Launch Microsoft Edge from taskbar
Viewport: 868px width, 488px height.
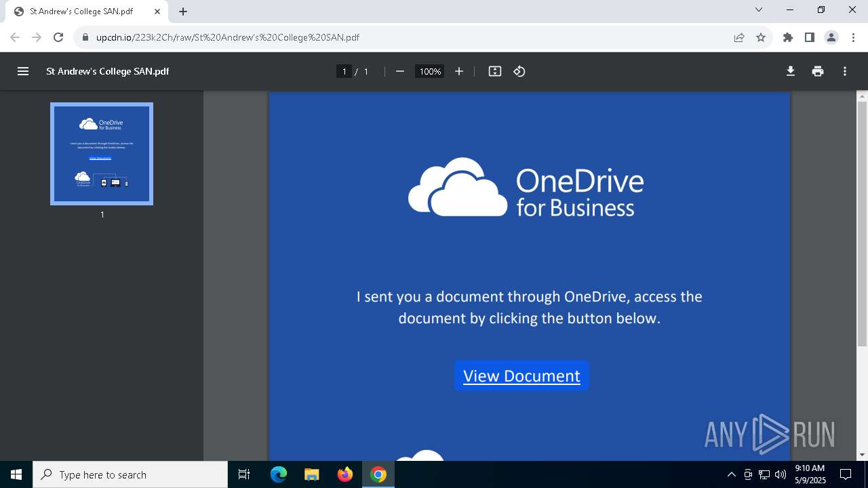click(x=279, y=474)
